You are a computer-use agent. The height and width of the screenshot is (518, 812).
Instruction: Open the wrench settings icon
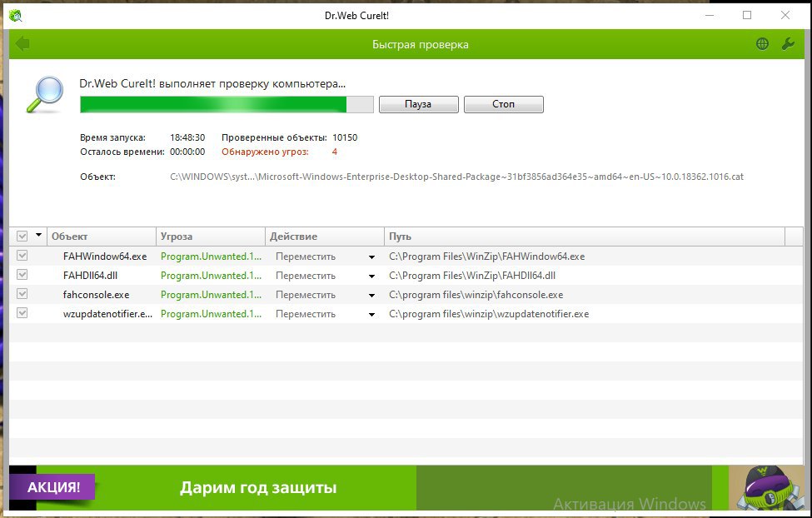pos(788,44)
